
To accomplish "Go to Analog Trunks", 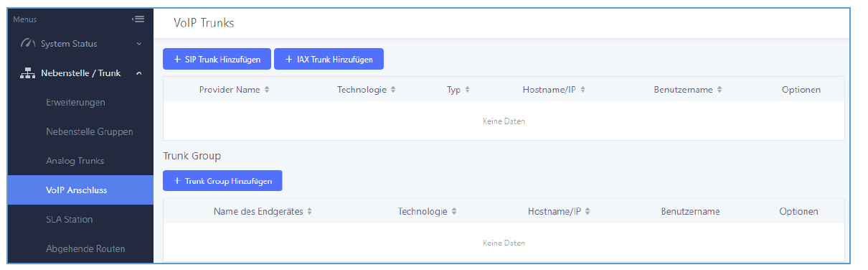I will 75,161.
